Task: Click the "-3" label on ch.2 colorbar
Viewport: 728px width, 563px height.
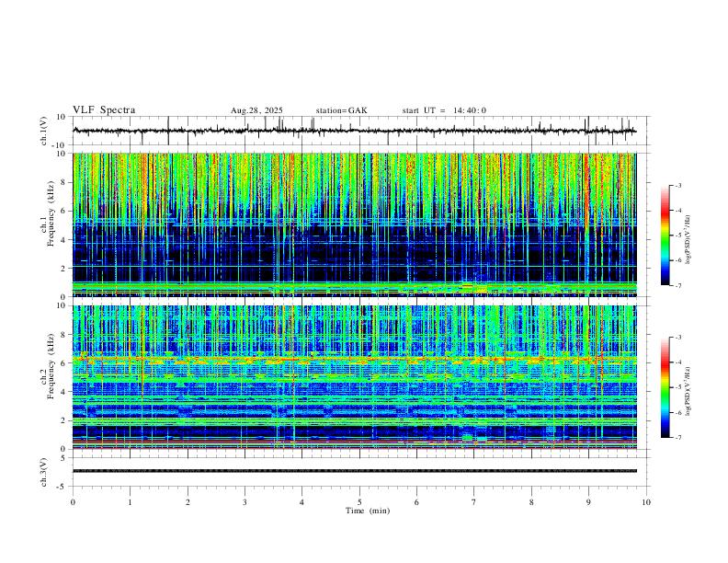Action: (678, 338)
